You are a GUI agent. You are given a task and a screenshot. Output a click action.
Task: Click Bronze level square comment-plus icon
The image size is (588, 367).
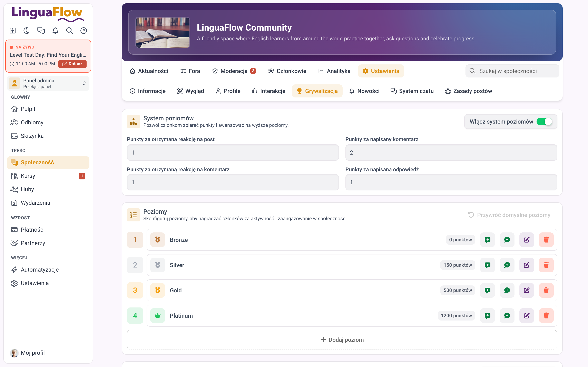pos(487,240)
